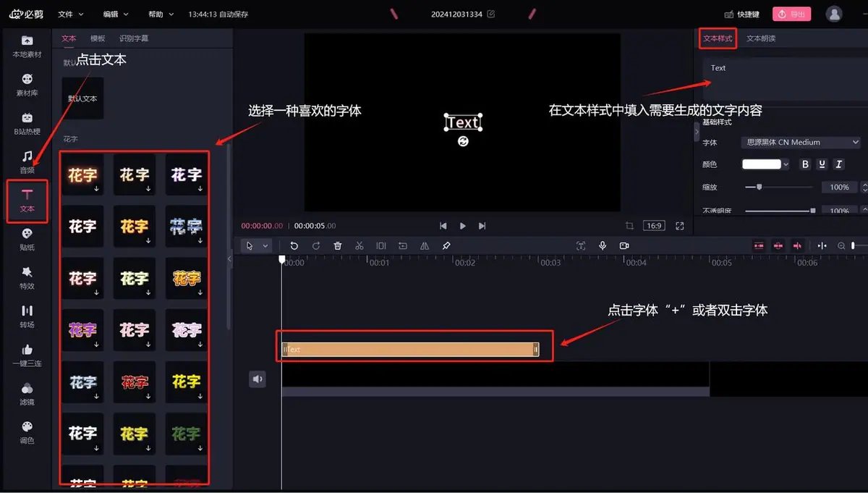Toggle underline text style
The image size is (868, 493).
pos(822,164)
